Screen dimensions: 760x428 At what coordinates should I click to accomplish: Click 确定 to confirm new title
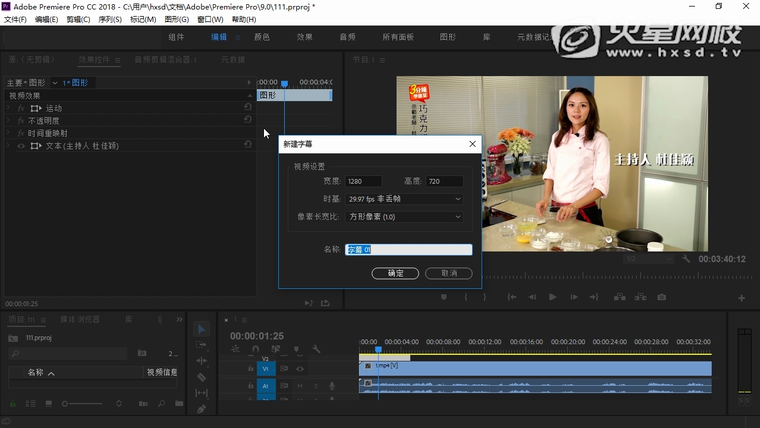(395, 273)
